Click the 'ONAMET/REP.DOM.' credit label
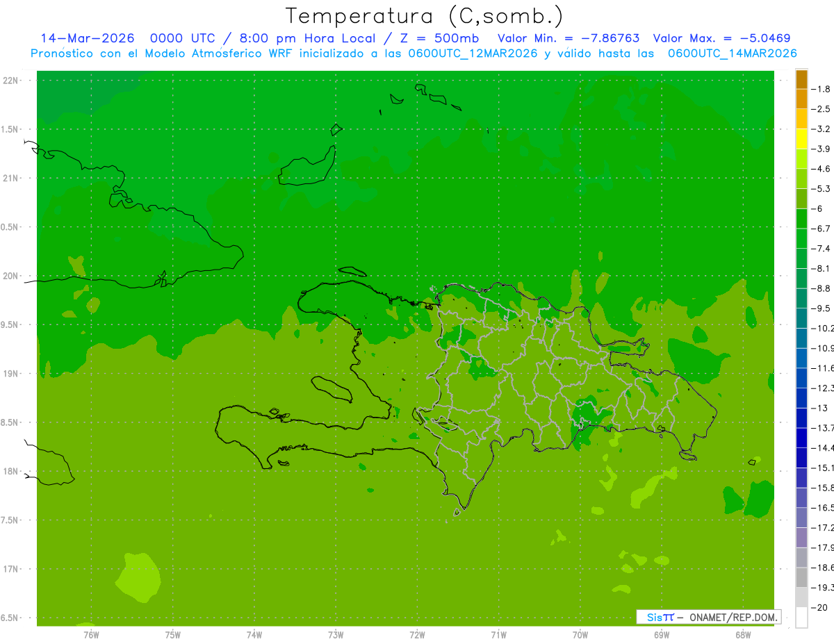Screen dimensions: 834x644 click(x=733, y=617)
